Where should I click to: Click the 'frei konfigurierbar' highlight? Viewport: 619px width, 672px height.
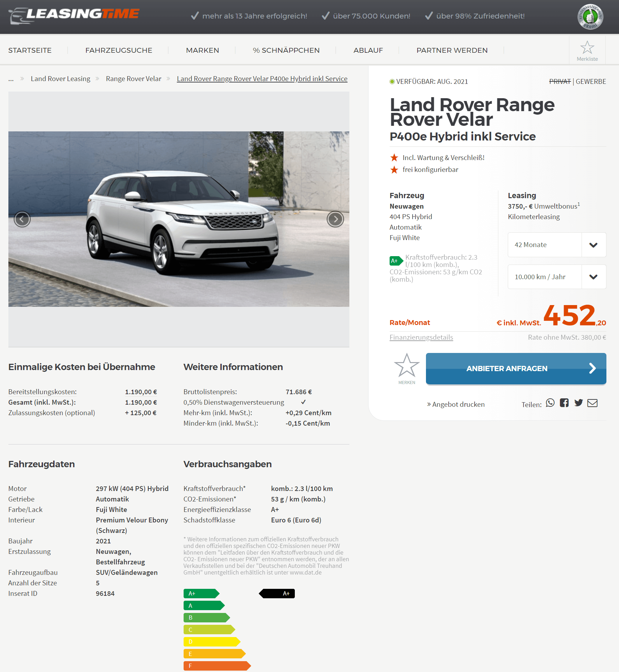[431, 169]
